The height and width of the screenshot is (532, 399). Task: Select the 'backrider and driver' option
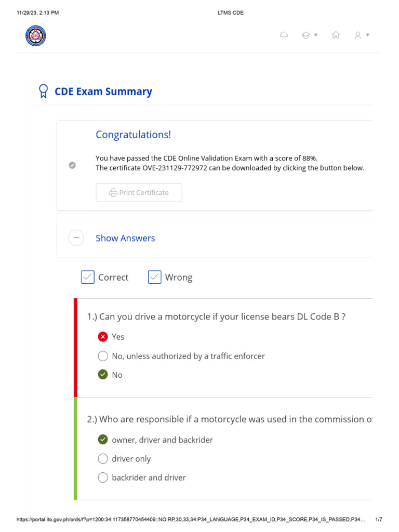click(x=103, y=477)
